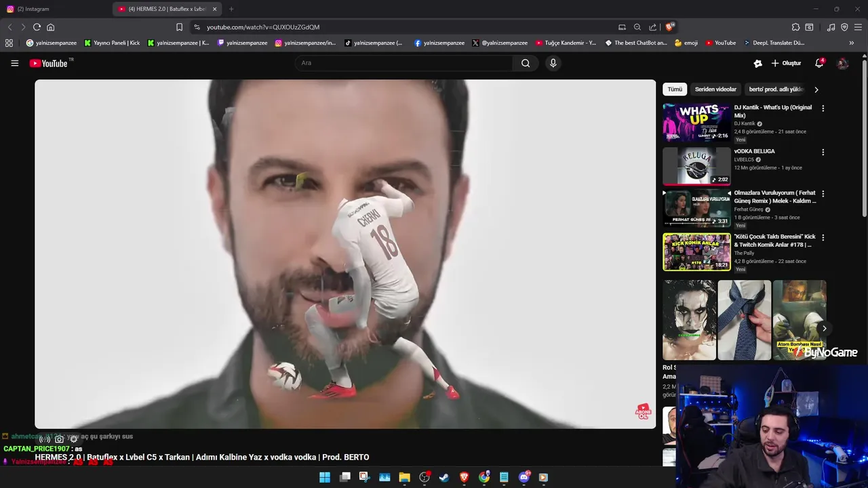This screenshot has height=488, width=868.
Task: Open the blue necktie Shorts thumbnail
Action: [744, 320]
